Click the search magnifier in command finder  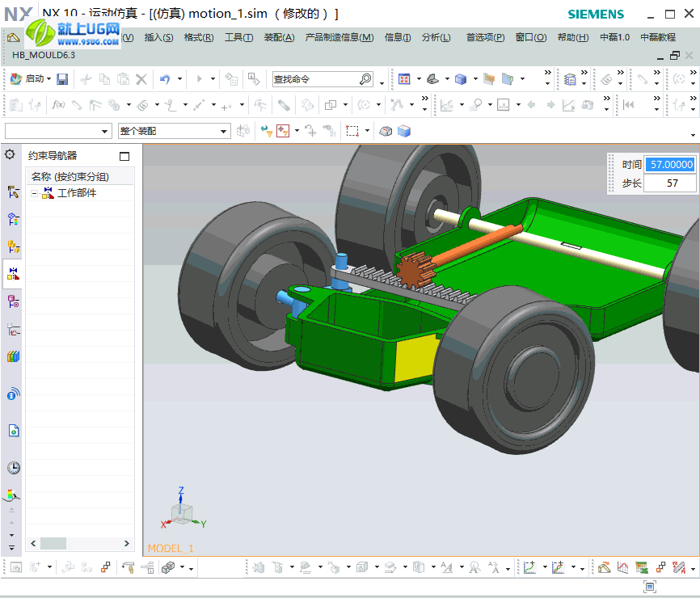[365, 79]
